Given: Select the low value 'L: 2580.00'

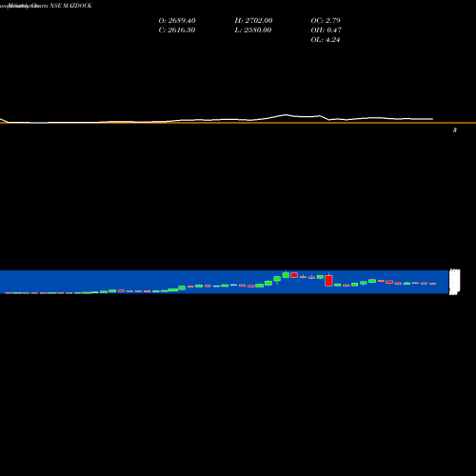Looking at the screenshot, I should click(x=253, y=30).
